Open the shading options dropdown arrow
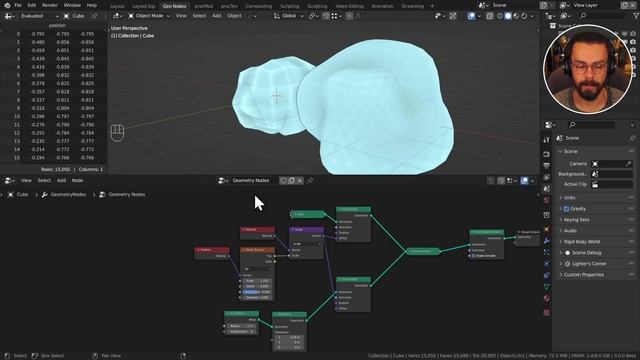 (x=531, y=16)
